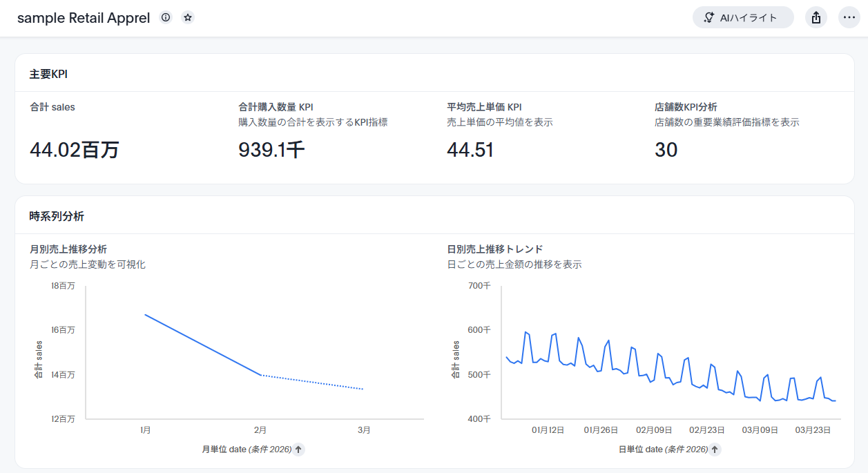Click the share icon in the header
The width and height of the screenshot is (868, 473).
coord(816,18)
